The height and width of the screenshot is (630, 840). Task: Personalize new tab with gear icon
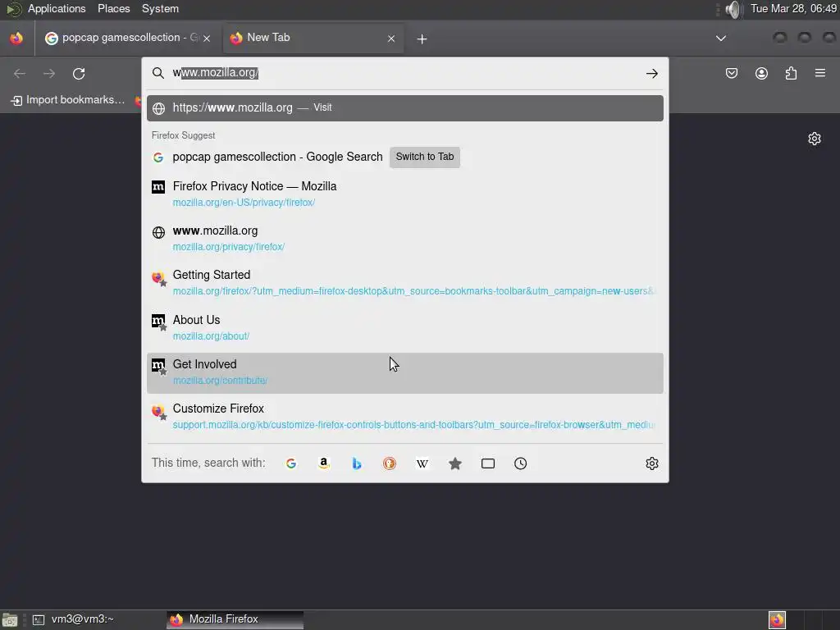[815, 139]
